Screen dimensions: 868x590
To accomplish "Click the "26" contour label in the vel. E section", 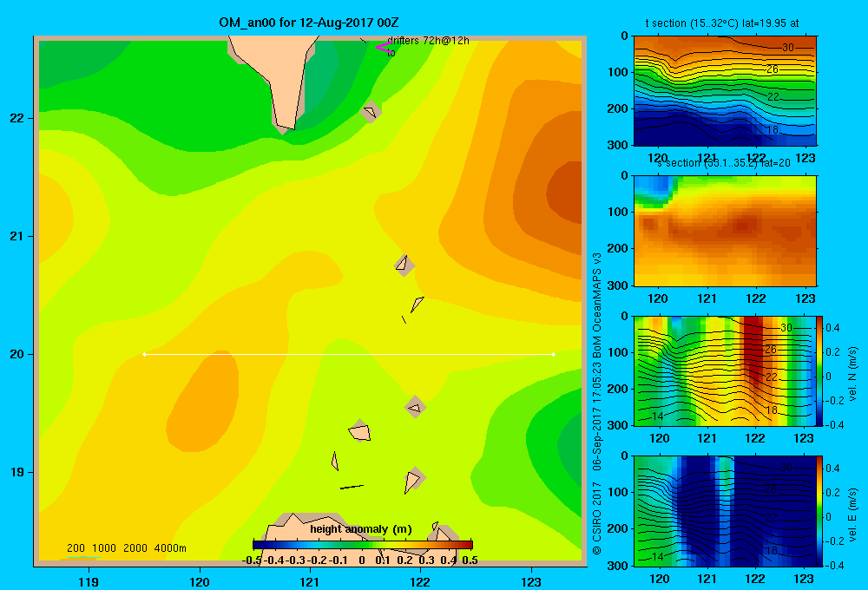I will (x=771, y=490).
